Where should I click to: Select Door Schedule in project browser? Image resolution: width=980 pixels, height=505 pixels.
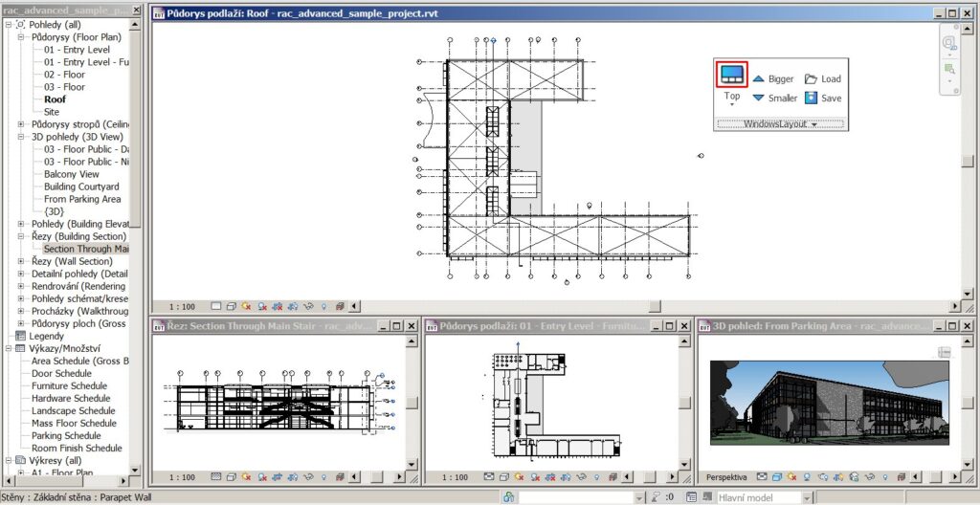61,373
